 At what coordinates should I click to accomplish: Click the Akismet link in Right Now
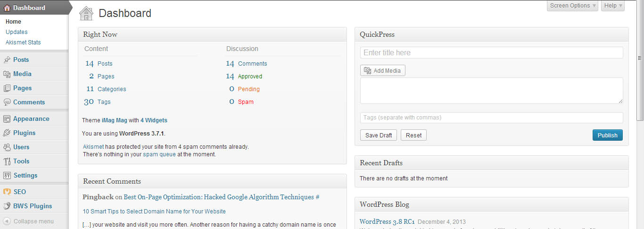(x=93, y=147)
